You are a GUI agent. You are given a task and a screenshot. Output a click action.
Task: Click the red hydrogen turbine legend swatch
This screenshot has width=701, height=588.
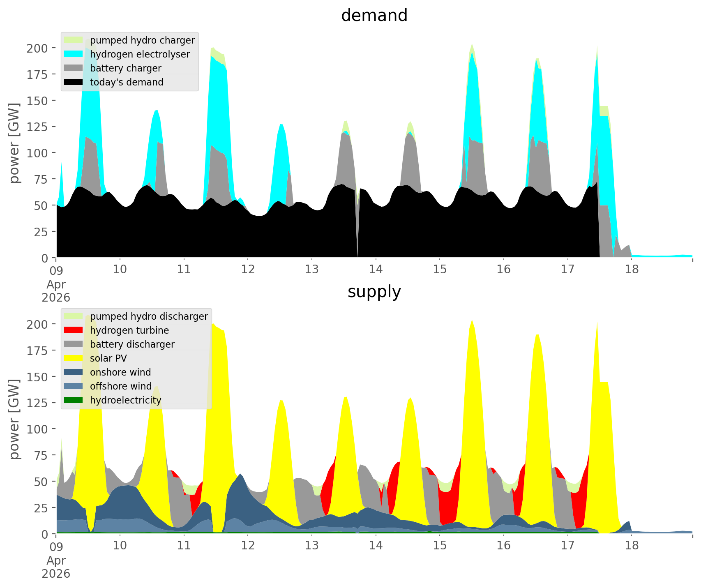(74, 330)
